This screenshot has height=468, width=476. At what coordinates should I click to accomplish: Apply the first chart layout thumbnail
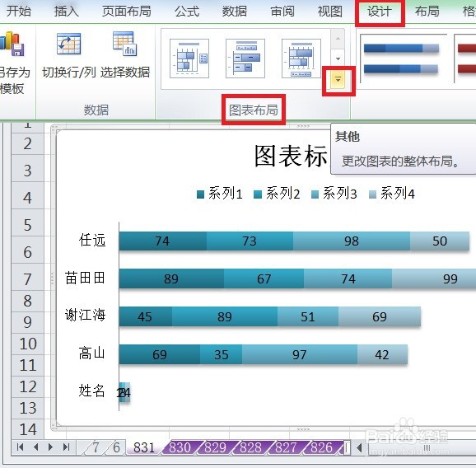189,58
